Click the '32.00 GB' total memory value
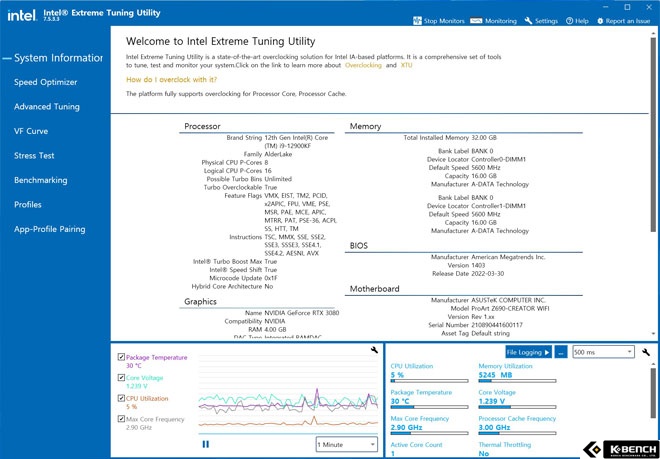Screen dimensions: 660x459 484,138
